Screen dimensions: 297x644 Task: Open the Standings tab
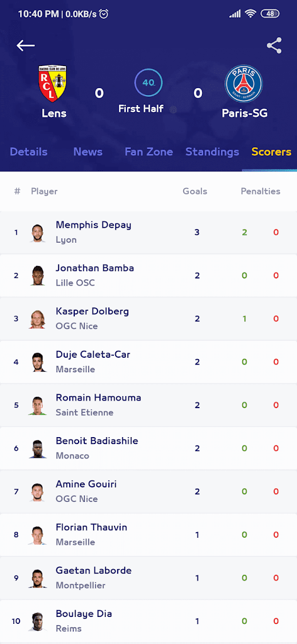[212, 152]
